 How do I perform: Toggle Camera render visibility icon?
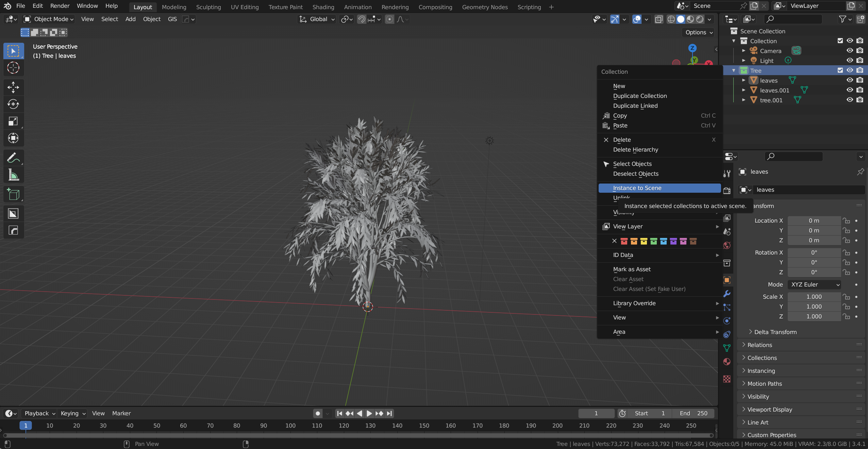(x=860, y=51)
